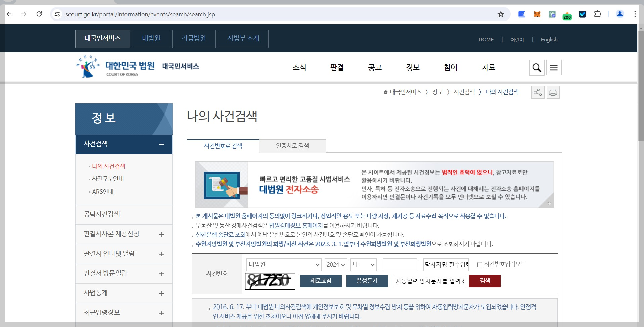
Task: Open the 공고 main menu
Action: [x=375, y=67]
